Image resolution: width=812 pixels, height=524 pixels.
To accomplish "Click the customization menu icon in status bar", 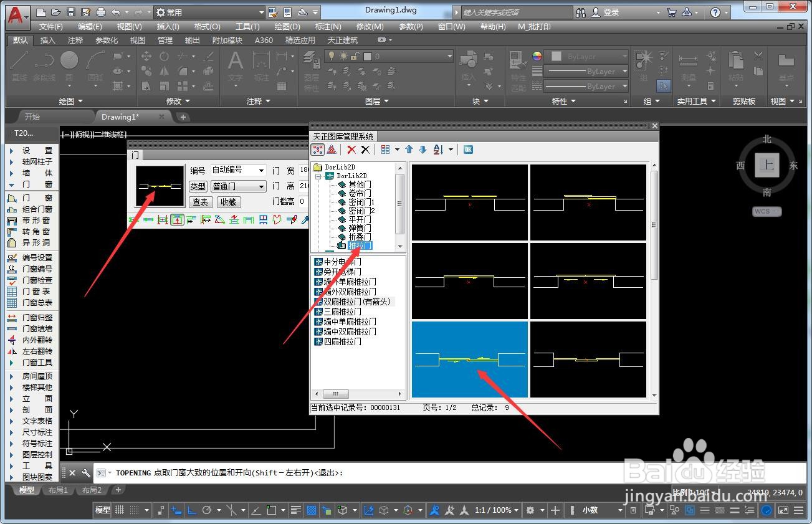I will 800,510.
